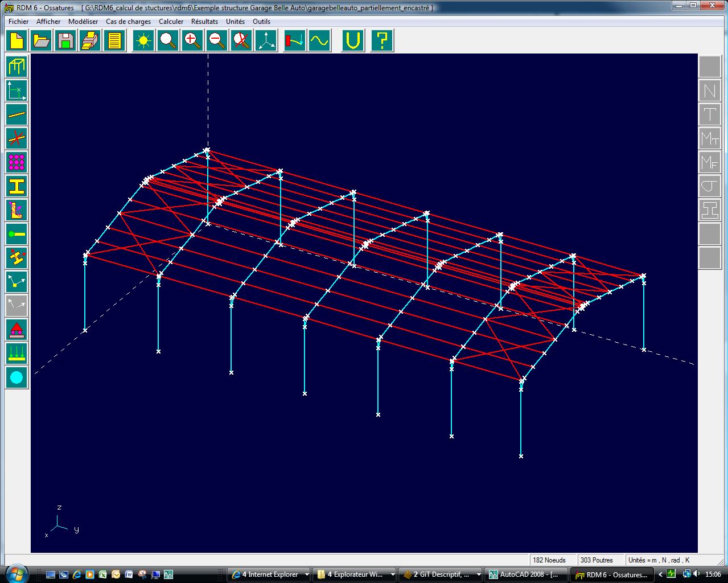Select the yellow beam line tool
The height and width of the screenshot is (583, 728).
tap(17, 114)
